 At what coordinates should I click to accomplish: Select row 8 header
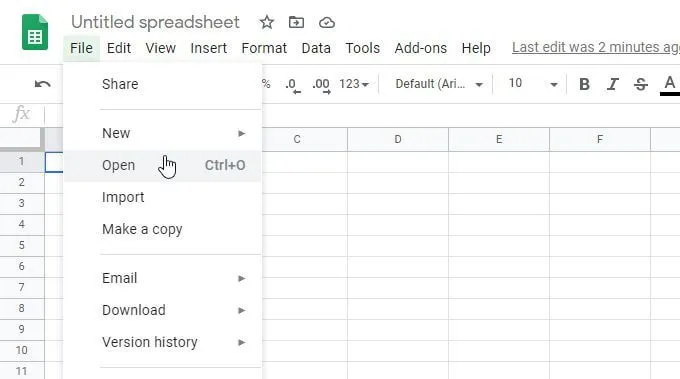tap(22, 308)
